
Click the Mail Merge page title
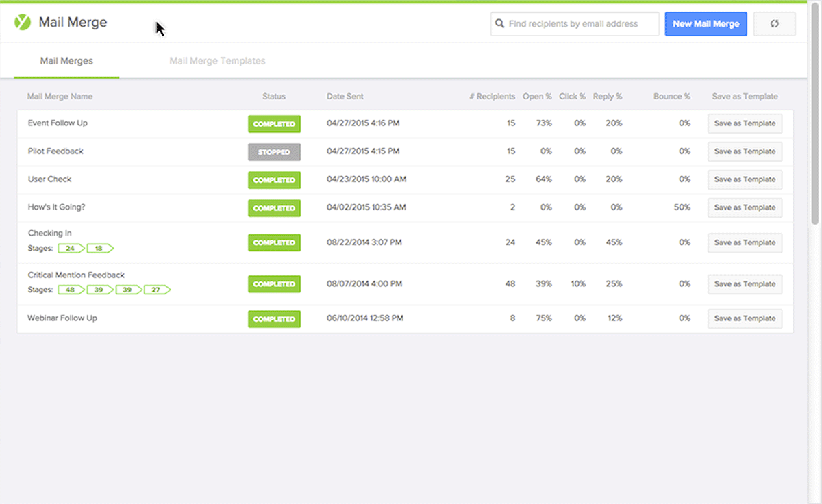coord(73,23)
